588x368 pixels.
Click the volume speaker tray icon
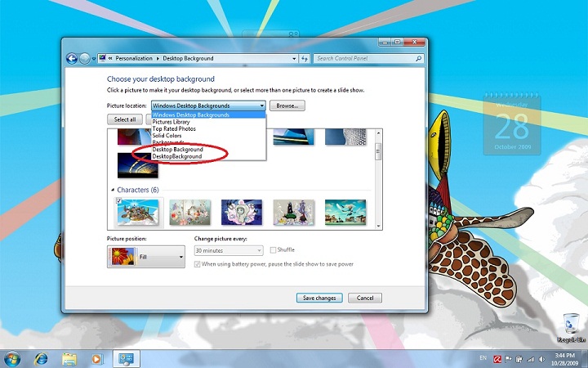click(x=542, y=359)
